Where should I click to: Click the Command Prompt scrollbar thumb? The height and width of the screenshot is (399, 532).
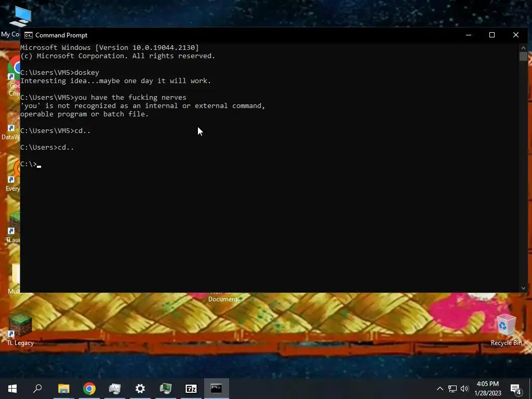(523, 56)
